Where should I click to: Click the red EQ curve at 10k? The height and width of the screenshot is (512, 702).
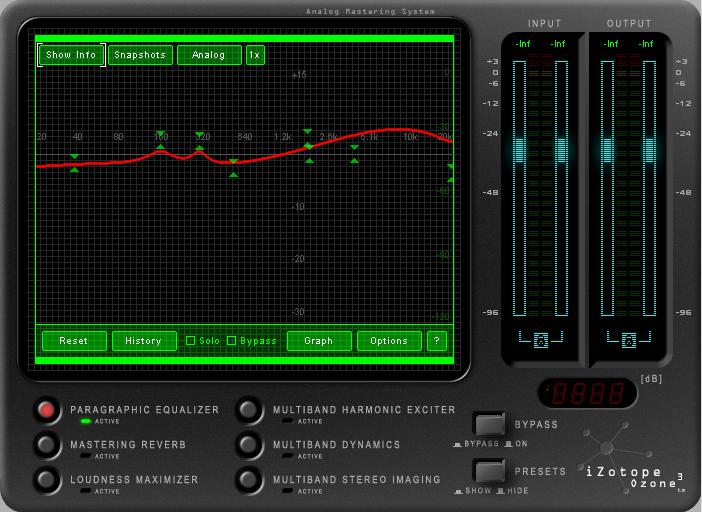(411, 130)
